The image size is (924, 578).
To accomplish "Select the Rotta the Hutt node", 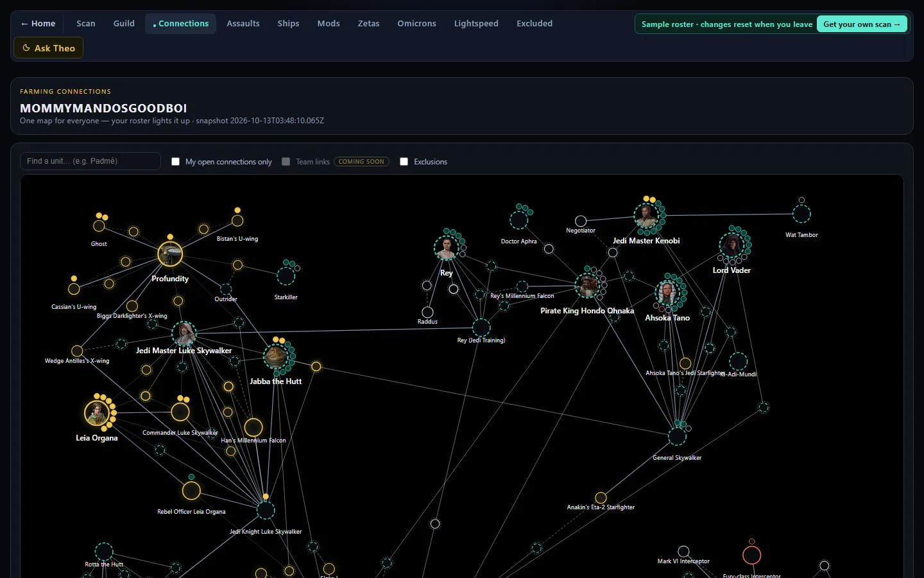I will click(x=104, y=551).
